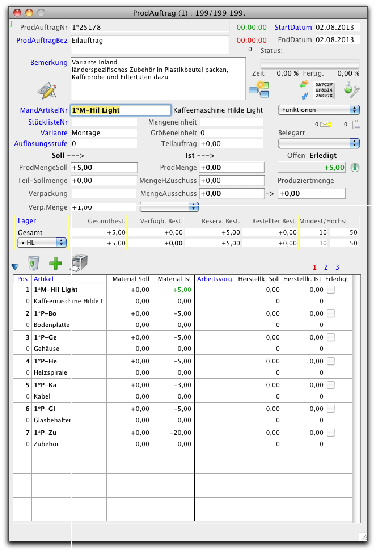Viewport: 383px width, 554px height.
Task: Click the Auflösungsstufe label link
Action: (x=41, y=143)
